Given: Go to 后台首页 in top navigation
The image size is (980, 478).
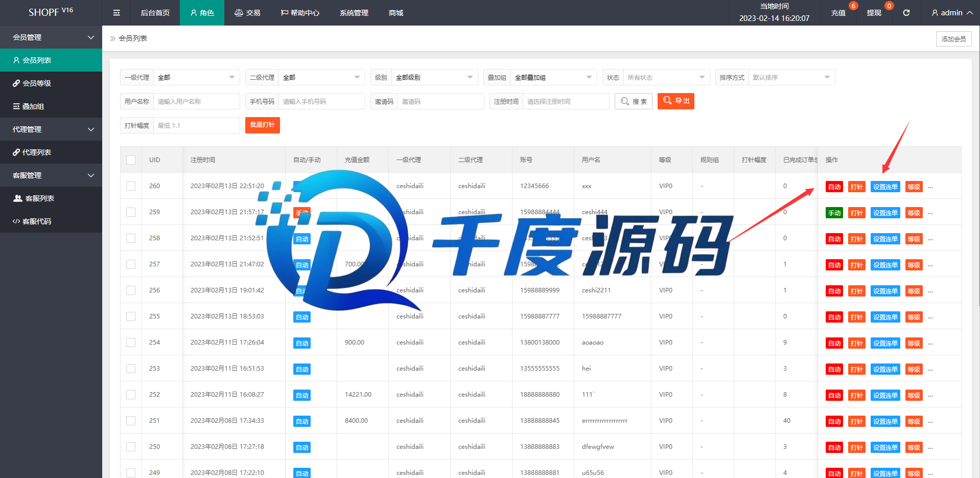Looking at the screenshot, I should point(155,13).
